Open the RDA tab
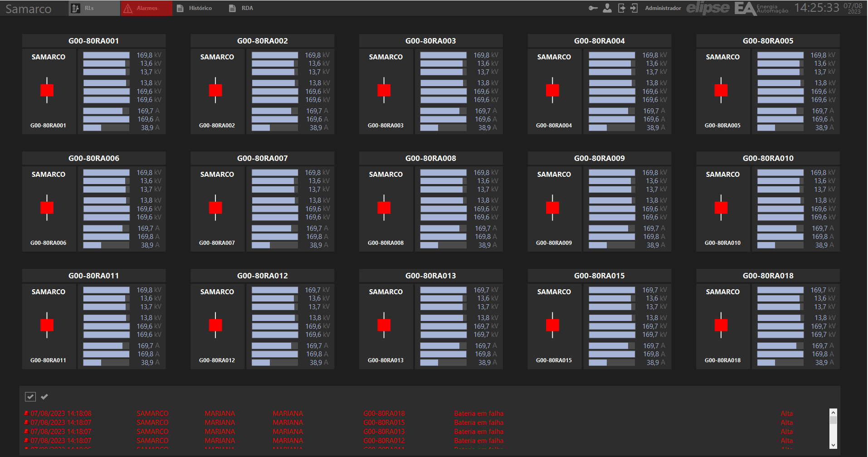This screenshot has width=868, height=457. 241,8
